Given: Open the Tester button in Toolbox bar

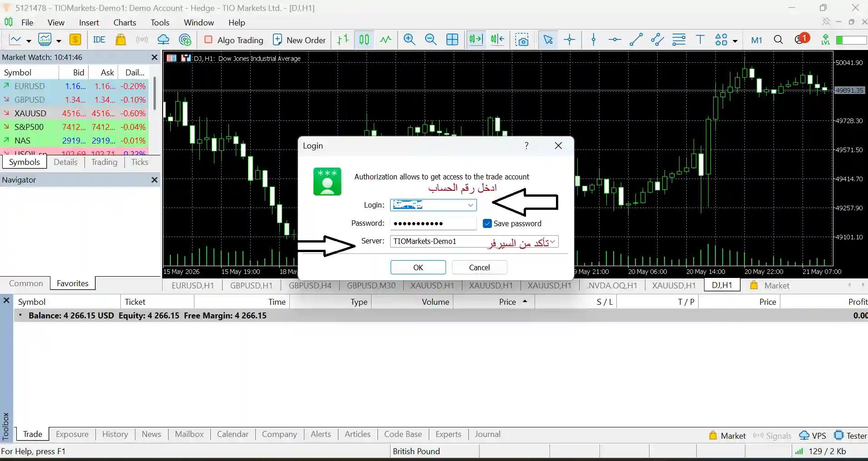Looking at the screenshot, I should pos(850,436).
